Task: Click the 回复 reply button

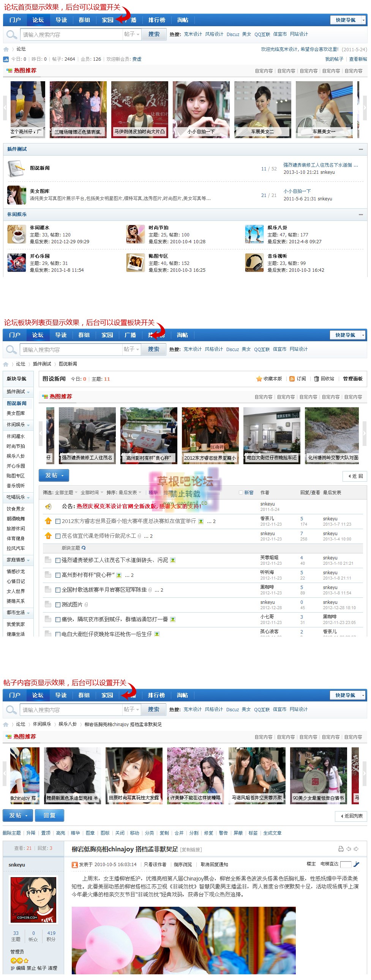Action: [49, 815]
